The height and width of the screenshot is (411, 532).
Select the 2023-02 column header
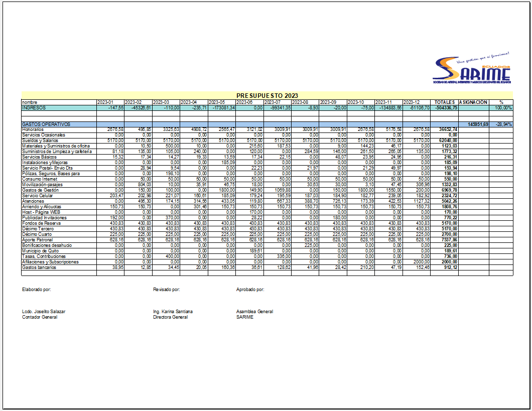pyautogui.click(x=133, y=102)
